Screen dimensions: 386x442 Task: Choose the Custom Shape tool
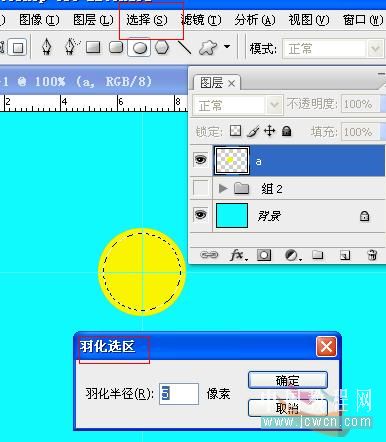coord(208,48)
